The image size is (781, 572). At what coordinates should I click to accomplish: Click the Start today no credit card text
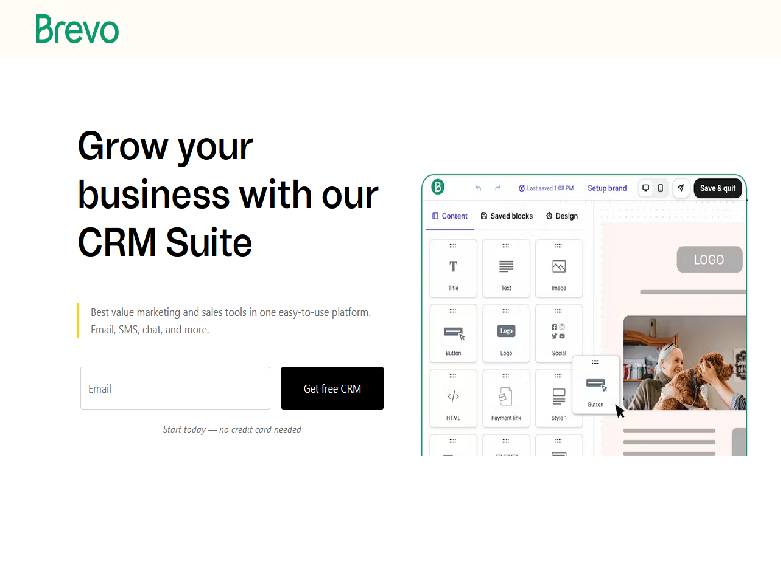pyautogui.click(x=232, y=429)
